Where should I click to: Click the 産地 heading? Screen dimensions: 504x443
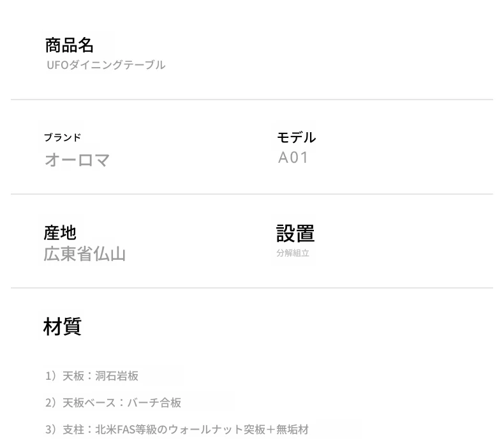pyautogui.click(x=60, y=232)
